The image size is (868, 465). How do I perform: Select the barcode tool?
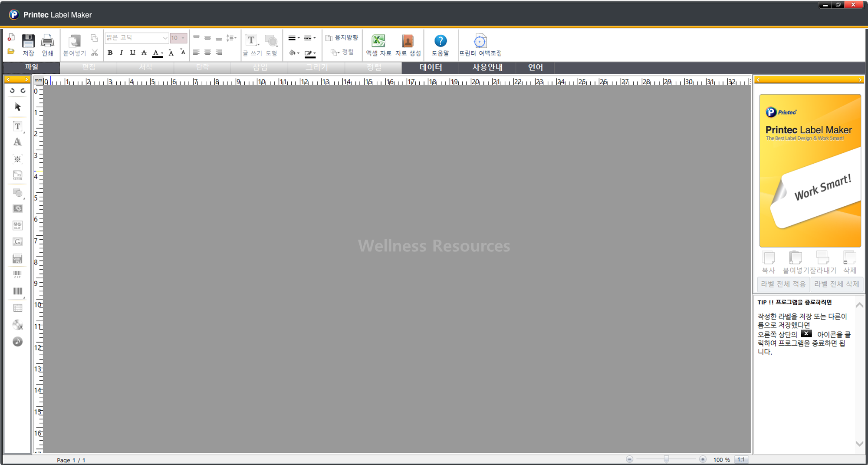[18, 291]
